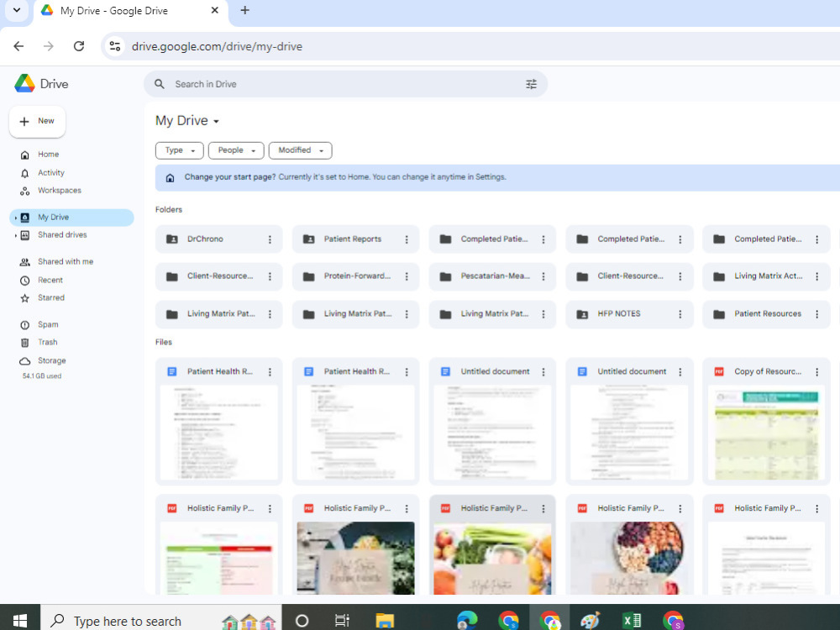840x630 pixels.
Task: Open File Explorer from the taskbar
Action: click(385, 621)
